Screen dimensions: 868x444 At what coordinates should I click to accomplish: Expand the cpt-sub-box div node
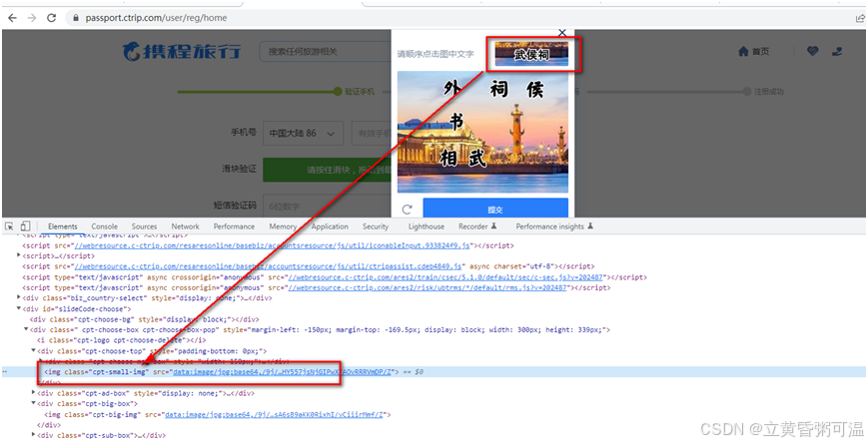click(x=33, y=436)
